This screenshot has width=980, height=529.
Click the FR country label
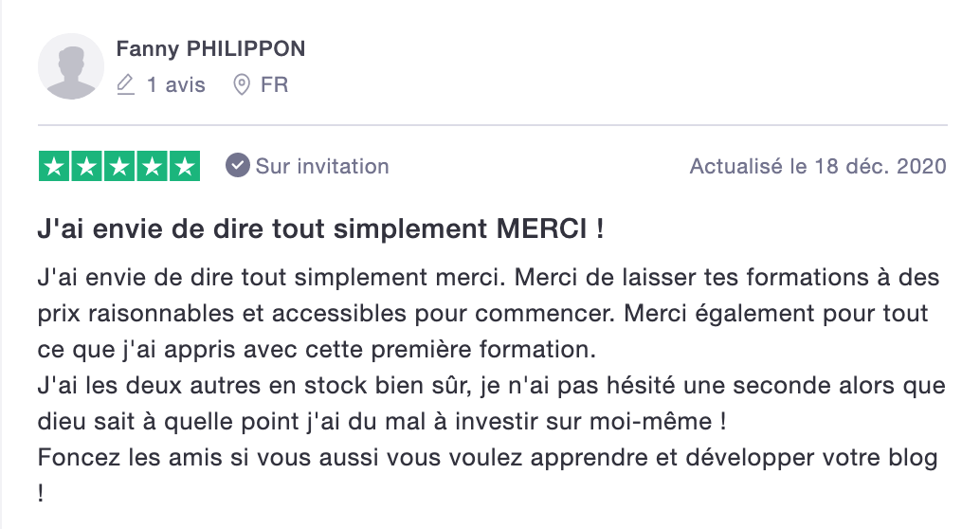point(275,85)
